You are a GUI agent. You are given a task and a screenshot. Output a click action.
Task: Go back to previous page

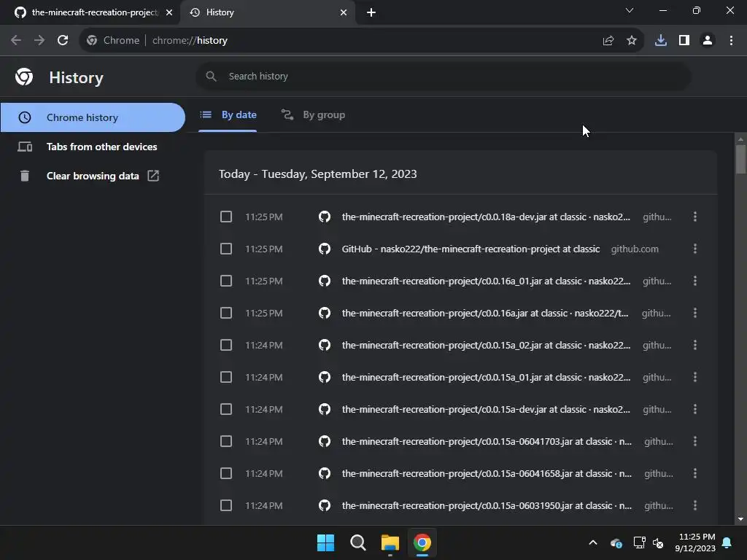point(16,41)
